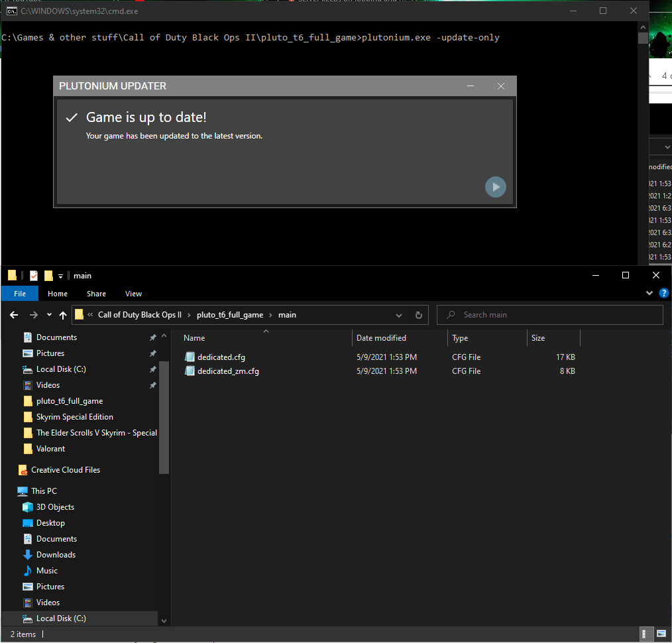The height and width of the screenshot is (643, 672).
Task: Open pinned Videos in Quick access
Action: coord(48,385)
